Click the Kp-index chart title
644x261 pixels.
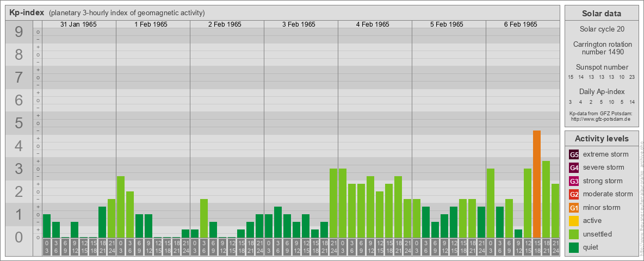27,13
